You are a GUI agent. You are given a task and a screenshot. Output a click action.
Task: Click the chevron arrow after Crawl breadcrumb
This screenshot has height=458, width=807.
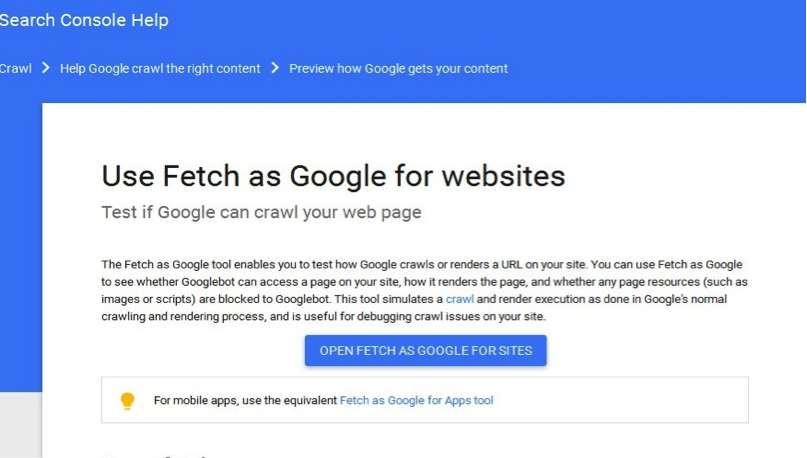tap(46, 68)
